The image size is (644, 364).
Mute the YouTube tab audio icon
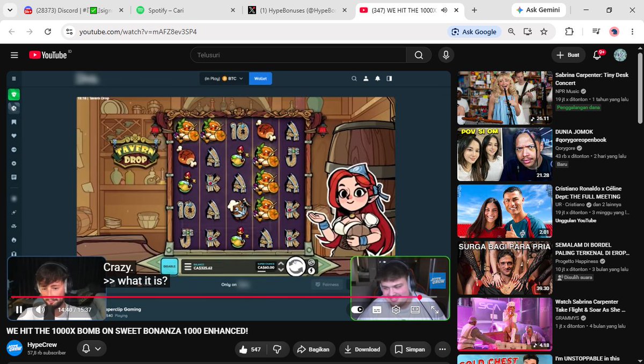(444, 10)
